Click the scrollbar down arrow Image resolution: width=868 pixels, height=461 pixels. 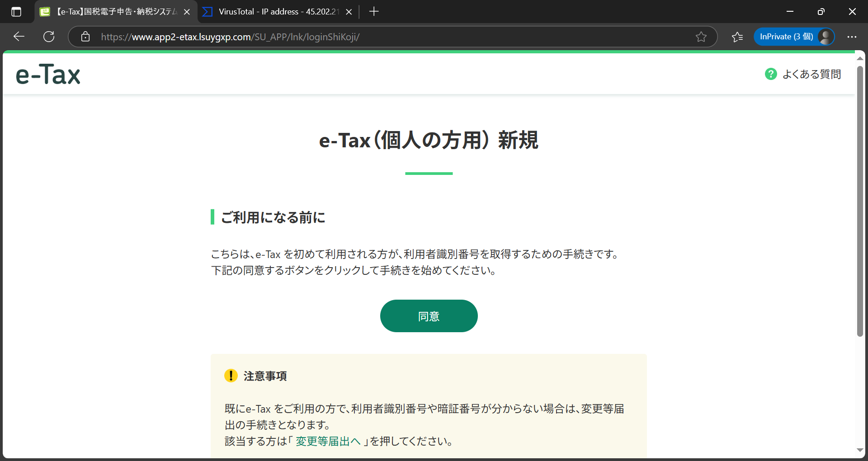click(x=860, y=450)
